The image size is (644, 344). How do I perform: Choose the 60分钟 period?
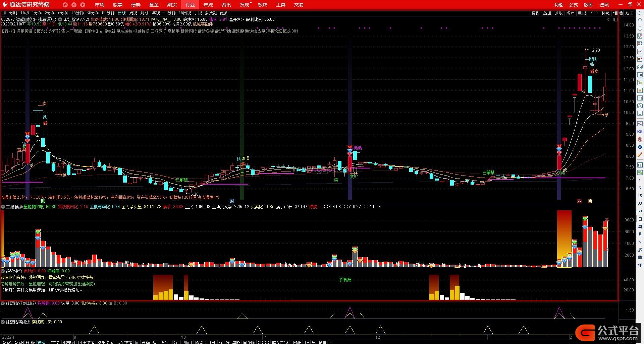108,13
